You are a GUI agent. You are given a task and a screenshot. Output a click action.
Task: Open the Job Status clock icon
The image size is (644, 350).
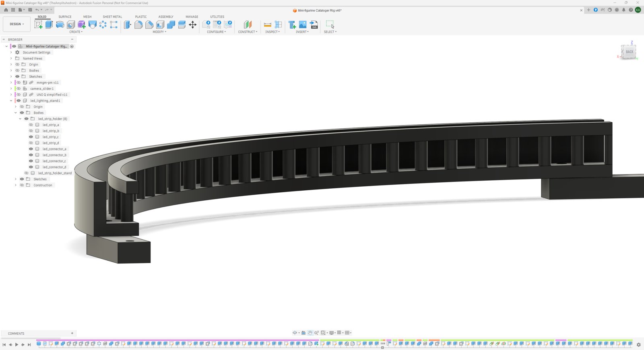(617, 10)
